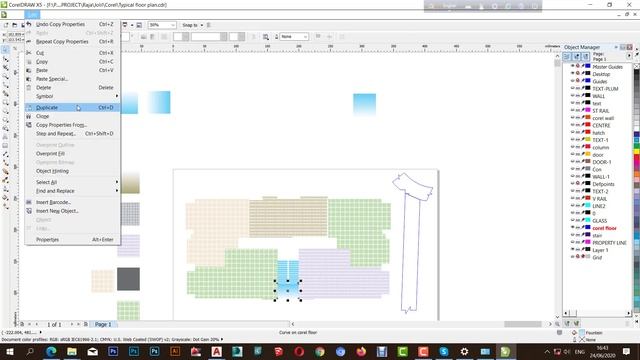
Task: Choose Undo Copy Properties
Action: pos(72,24)
